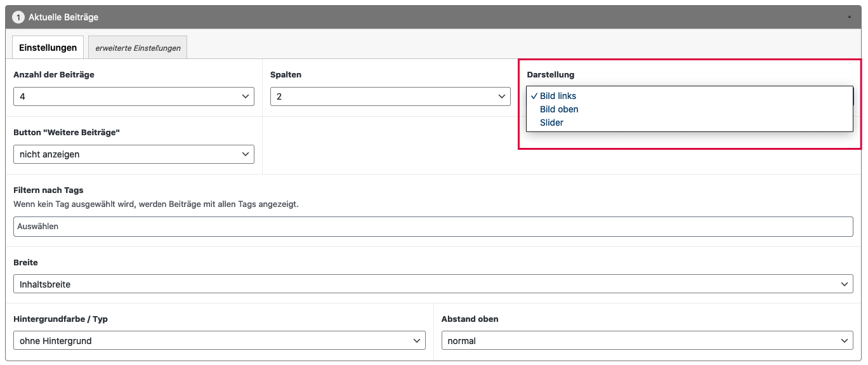Click chevron arrow of Spalten field
868x365 pixels.
coord(502,96)
